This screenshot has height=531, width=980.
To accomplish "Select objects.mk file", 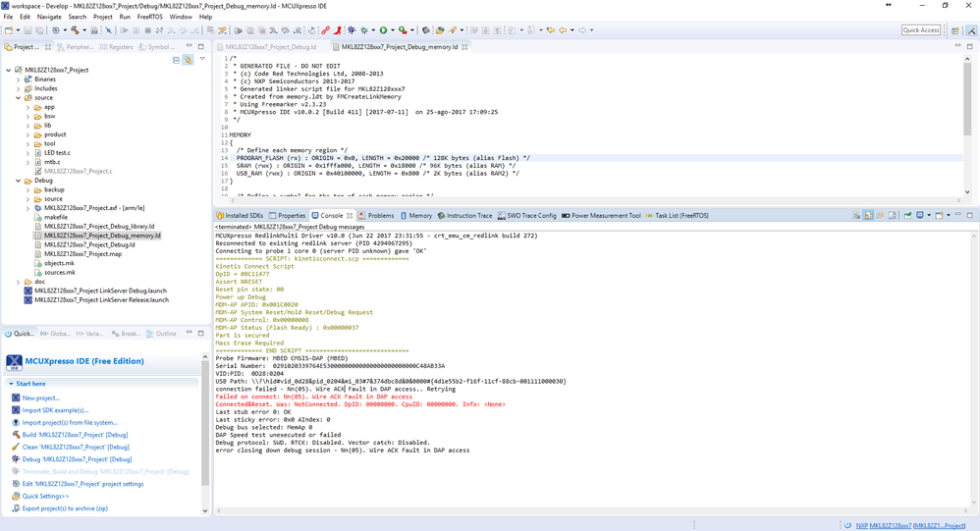I will point(59,263).
